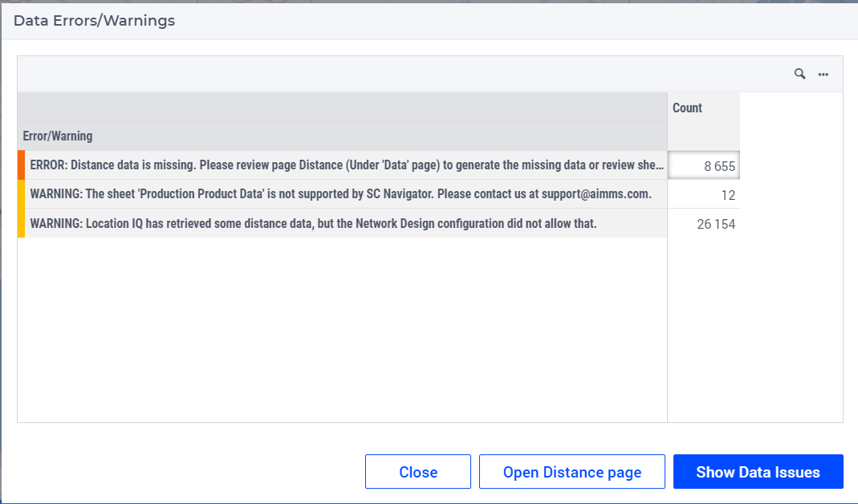Close the Data Errors/Warnings dialog

pos(418,472)
